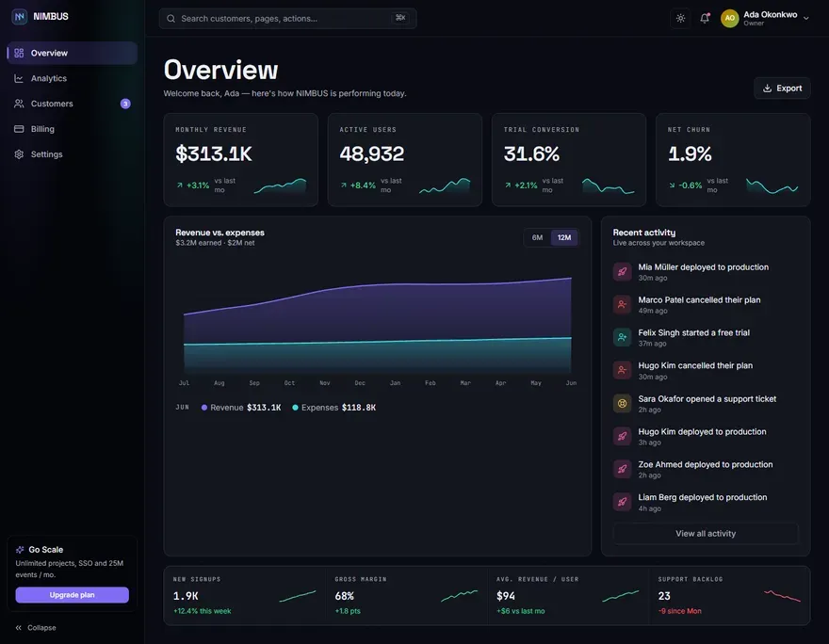Click the '+12.4% this week' text
The height and width of the screenshot is (644, 829).
tap(202, 611)
